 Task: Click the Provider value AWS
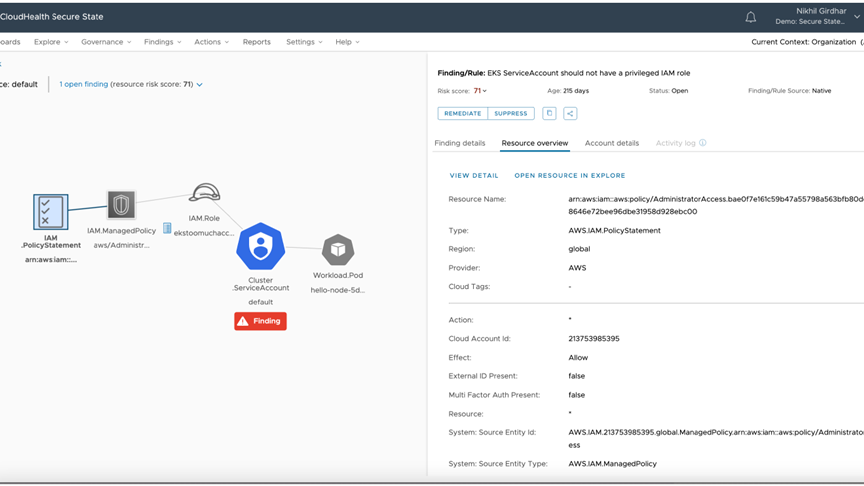(x=577, y=268)
